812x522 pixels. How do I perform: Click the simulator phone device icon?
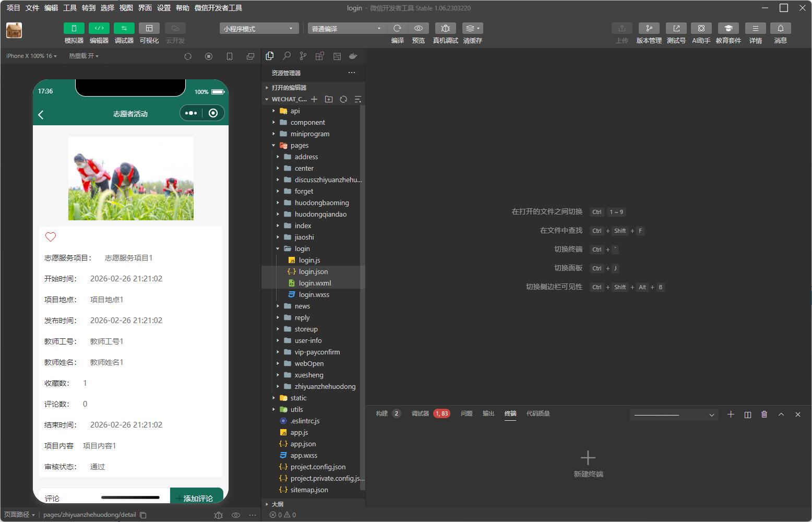click(230, 56)
